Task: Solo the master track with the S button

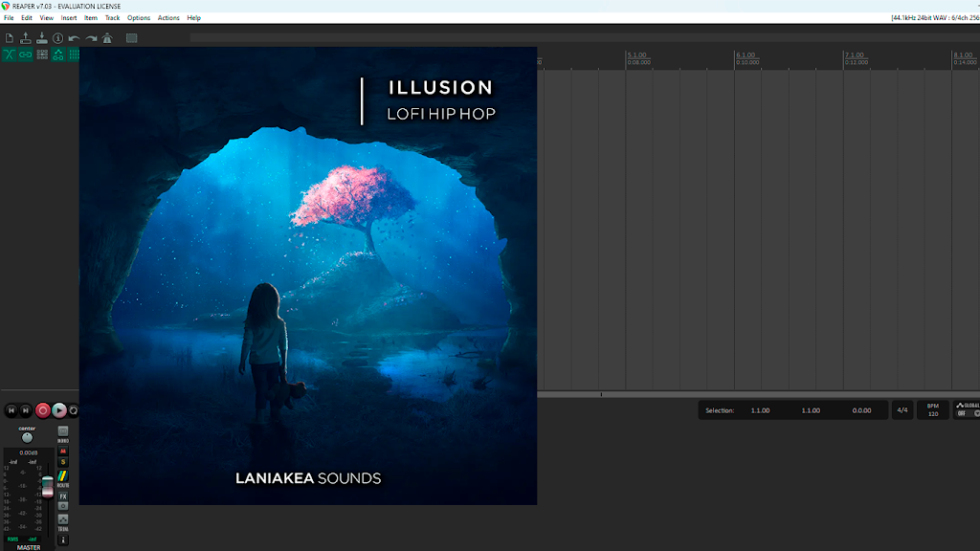Action: coord(63,462)
